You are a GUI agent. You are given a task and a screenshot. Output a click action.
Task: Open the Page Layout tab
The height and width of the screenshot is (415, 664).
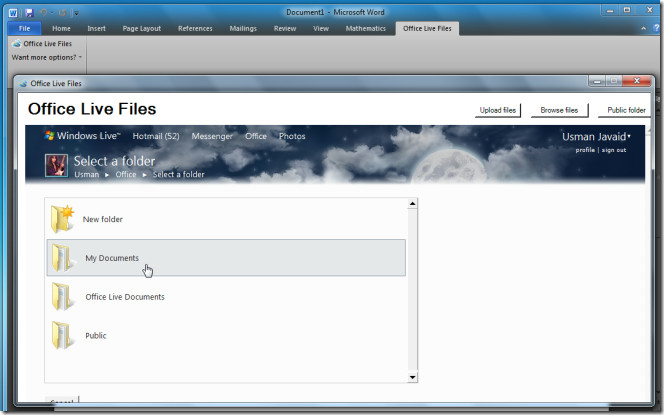pos(141,28)
